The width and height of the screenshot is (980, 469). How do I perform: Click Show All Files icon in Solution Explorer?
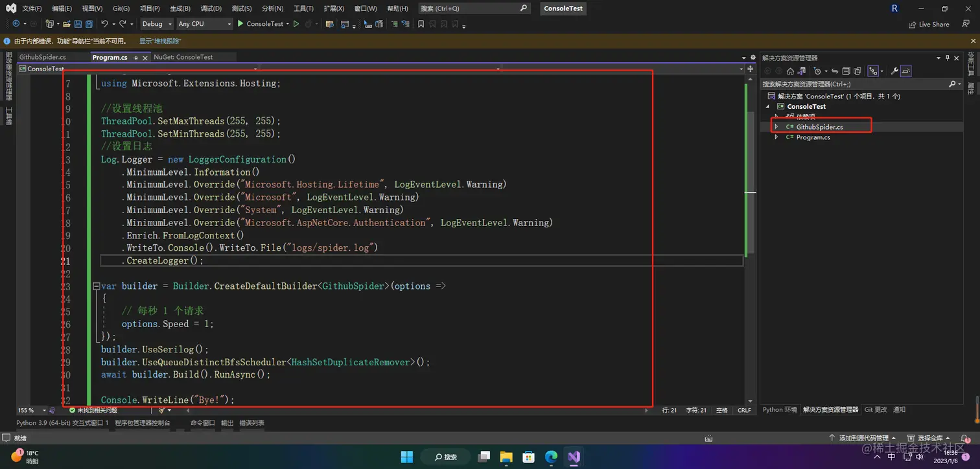click(857, 71)
